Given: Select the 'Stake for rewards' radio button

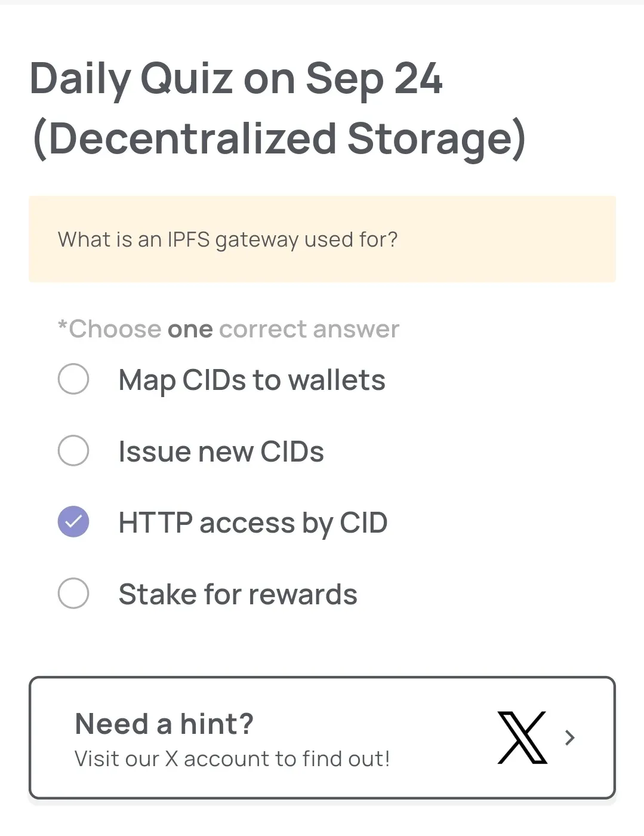Looking at the screenshot, I should (x=73, y=594).
